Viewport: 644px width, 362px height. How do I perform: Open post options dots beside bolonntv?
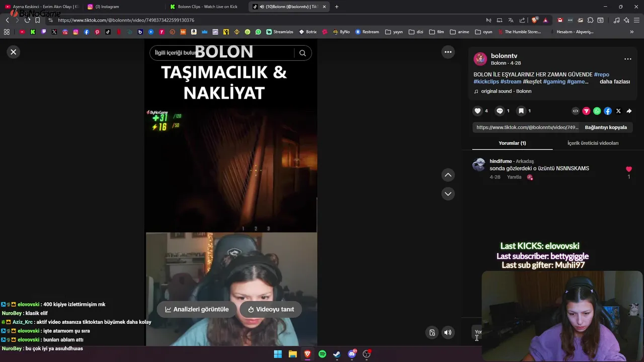point(627,59)
